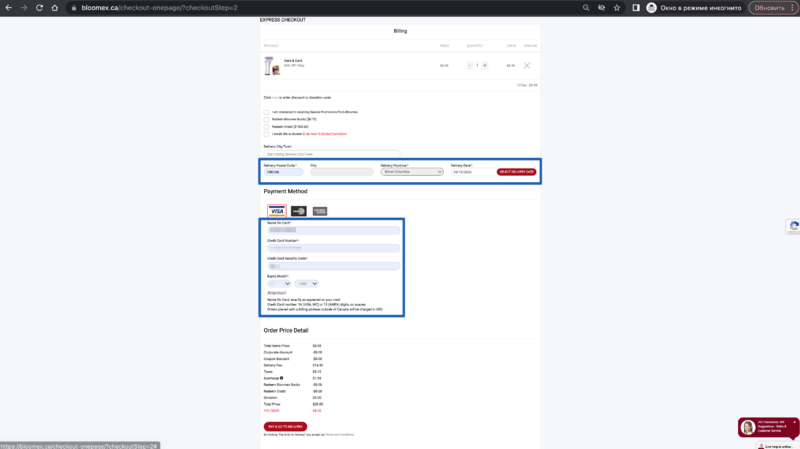Open the Heart & Stroke Foundation link
Image resolution: width=800 pixels, height=449 pixels.
[x=329, y=134]
